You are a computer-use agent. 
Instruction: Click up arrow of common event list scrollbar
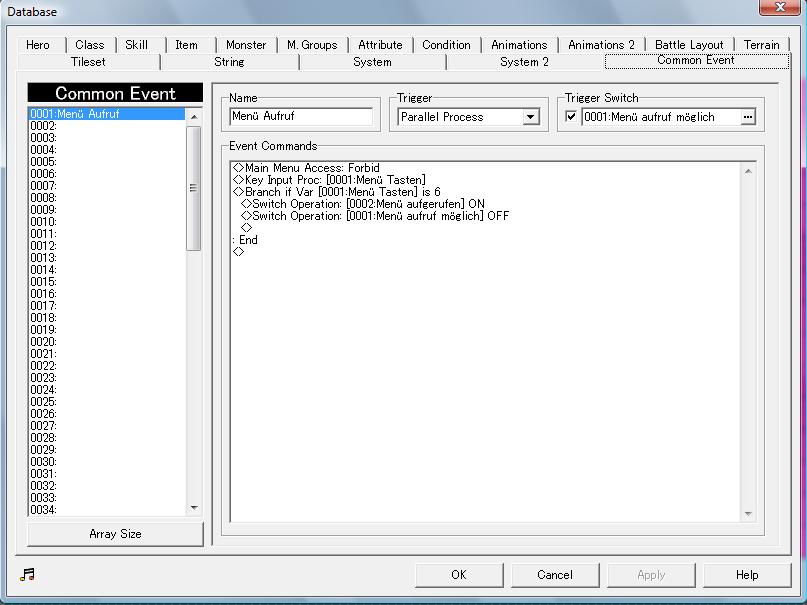click(194, 117)
